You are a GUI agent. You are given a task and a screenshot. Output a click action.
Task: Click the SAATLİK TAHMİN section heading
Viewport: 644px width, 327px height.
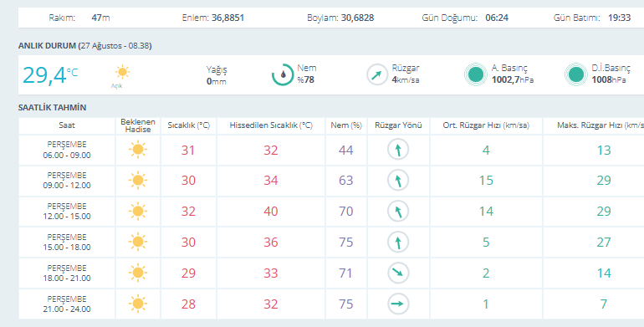pyautogui.click(x=52, y=108)
